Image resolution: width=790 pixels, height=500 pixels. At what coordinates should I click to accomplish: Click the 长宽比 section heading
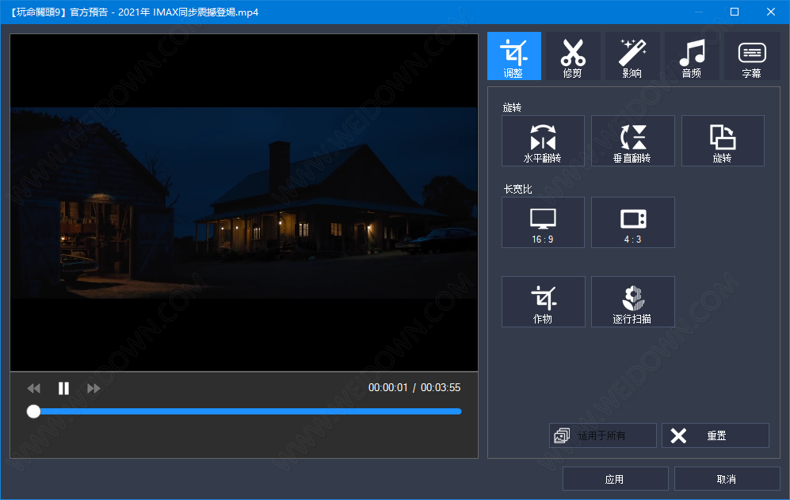[517, 189]
